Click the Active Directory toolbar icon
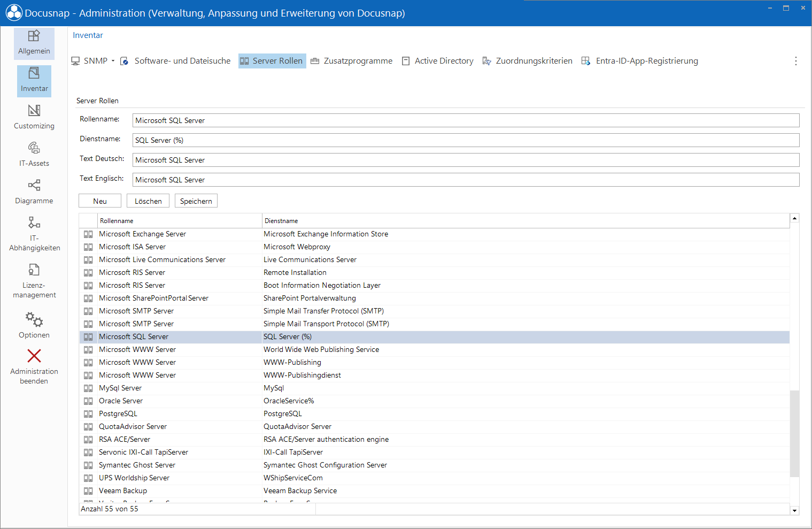The image size is (812, 529). click(406, 61)
